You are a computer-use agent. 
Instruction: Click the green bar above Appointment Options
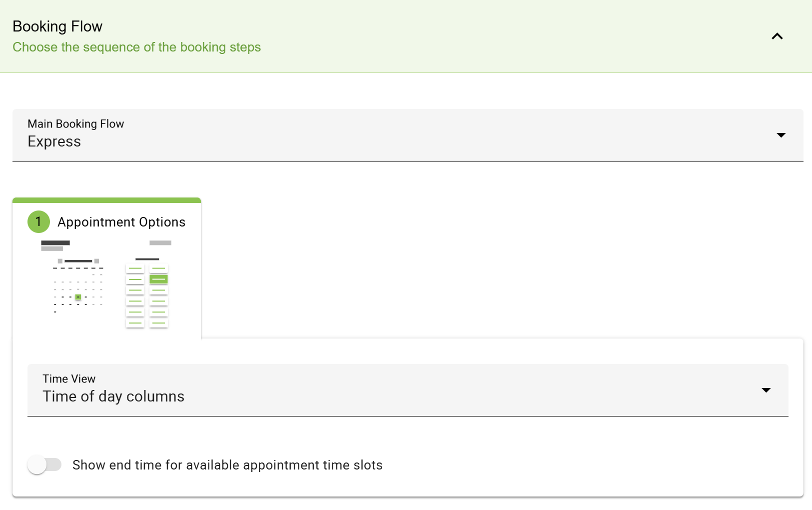[106, 200]
